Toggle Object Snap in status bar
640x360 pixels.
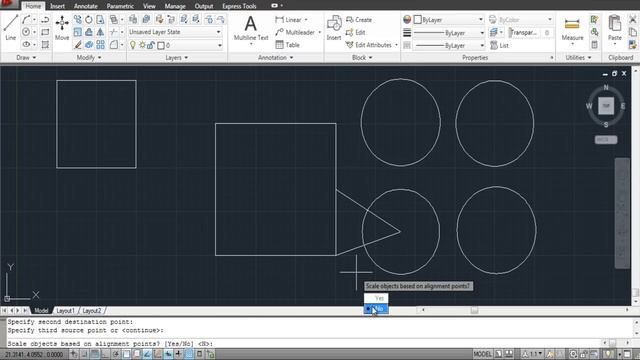126,354
